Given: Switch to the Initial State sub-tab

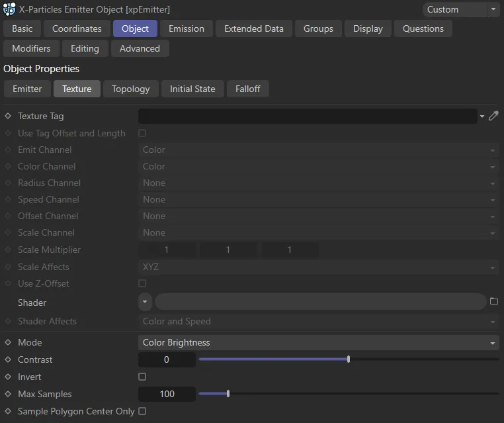Looking at the screenshot, I should click(192, 89).
